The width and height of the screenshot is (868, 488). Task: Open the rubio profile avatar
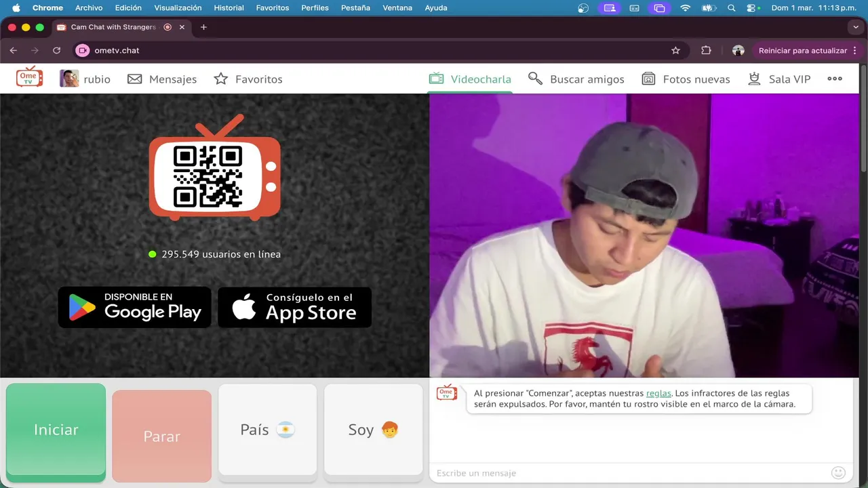coord(69,79)
